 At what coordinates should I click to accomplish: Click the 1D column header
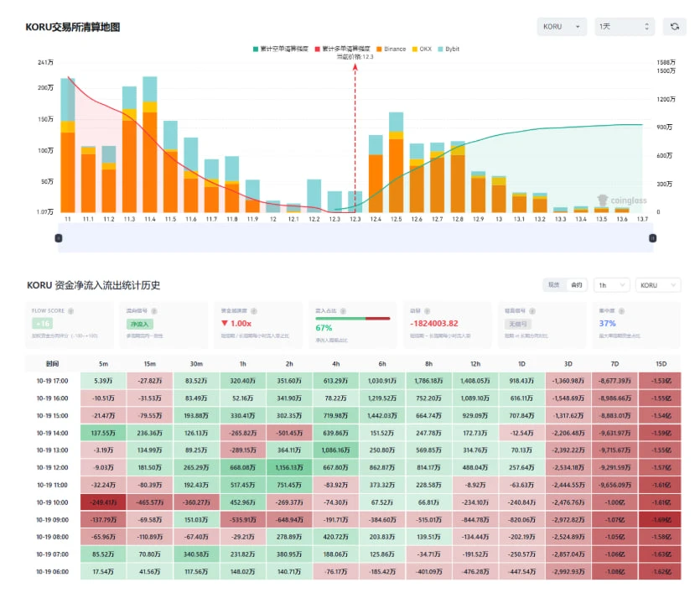(x=522, y=364)
